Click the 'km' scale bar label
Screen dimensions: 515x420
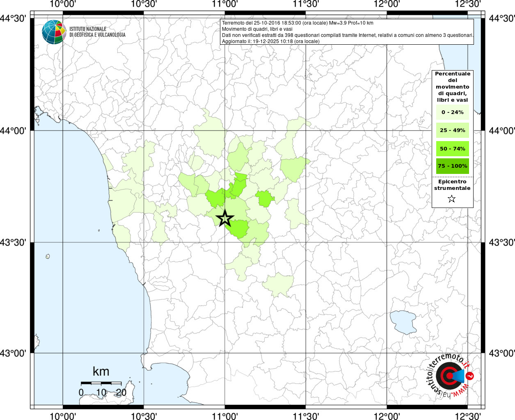pyautogui.click(x=101, y=372)
